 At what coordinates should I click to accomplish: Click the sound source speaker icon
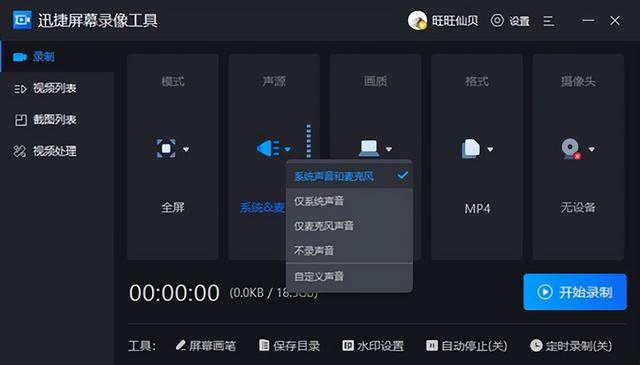click(268, 148)
